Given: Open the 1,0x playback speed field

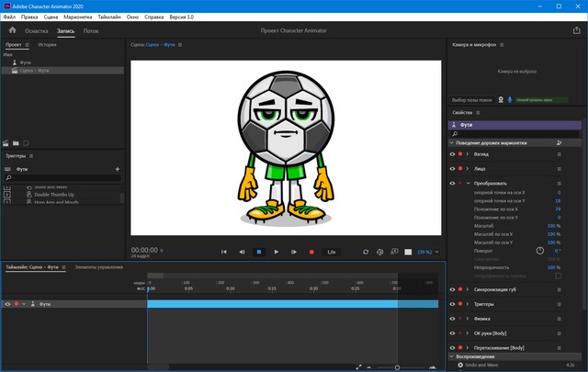Looking at the screenshot, I should pyautogui.click(x=331, y=252).
